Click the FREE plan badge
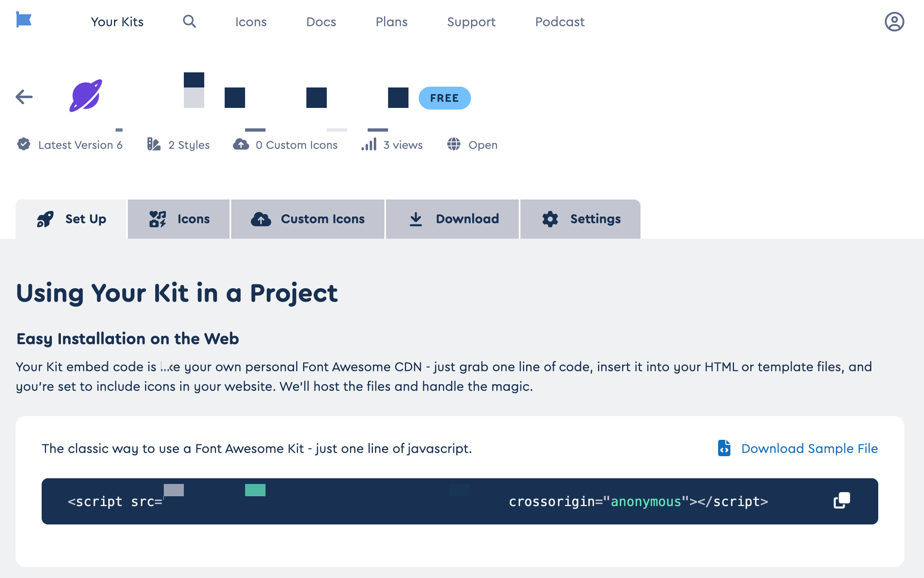This screenshot has height=578, width=924. tap(444, 98)
